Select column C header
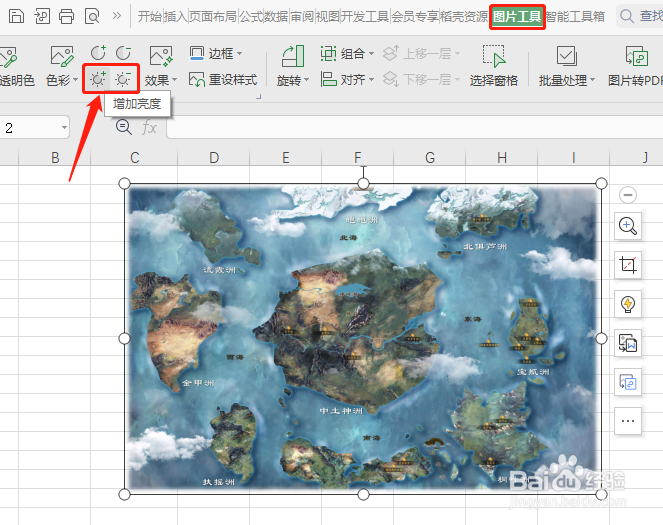The height and width of the screenshot is (525, 663). tap(134, 158)
